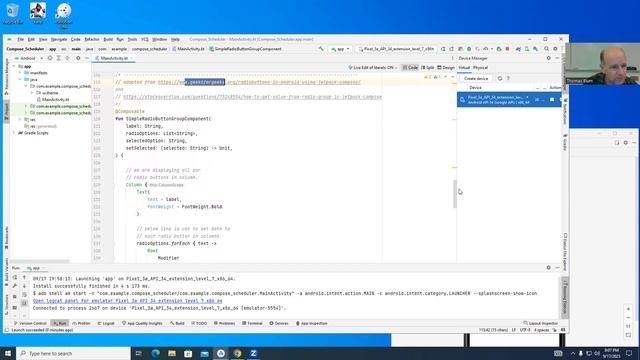
Task: Switch editor to Split view
Action: [x=428, y=68]
